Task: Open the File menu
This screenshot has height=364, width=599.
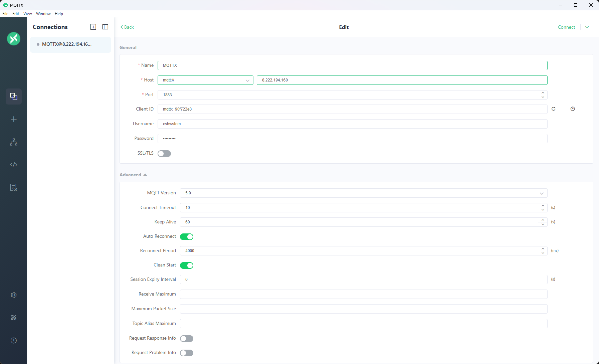Action: [5, 14]
